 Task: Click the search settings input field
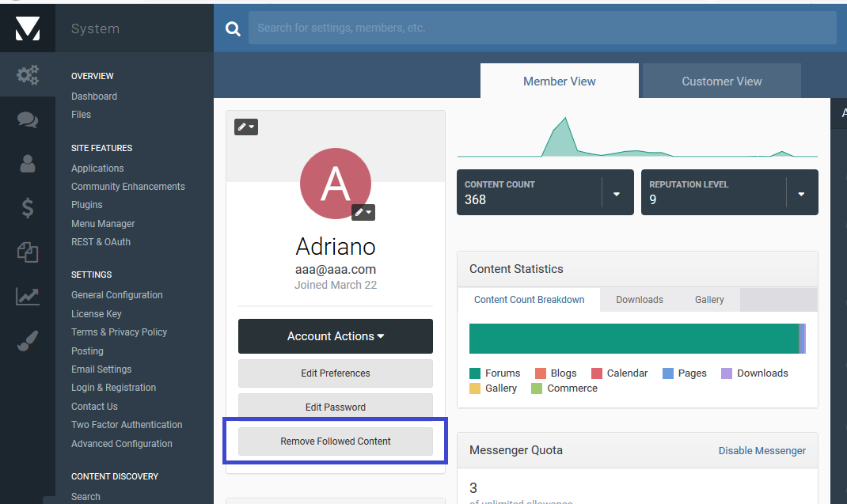[x=541, y=28]
